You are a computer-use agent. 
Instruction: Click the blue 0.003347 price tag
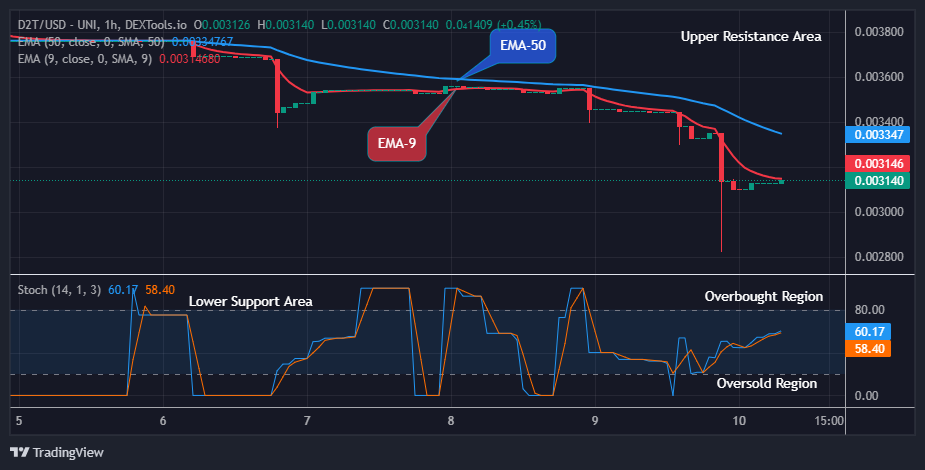click(878, 134)
